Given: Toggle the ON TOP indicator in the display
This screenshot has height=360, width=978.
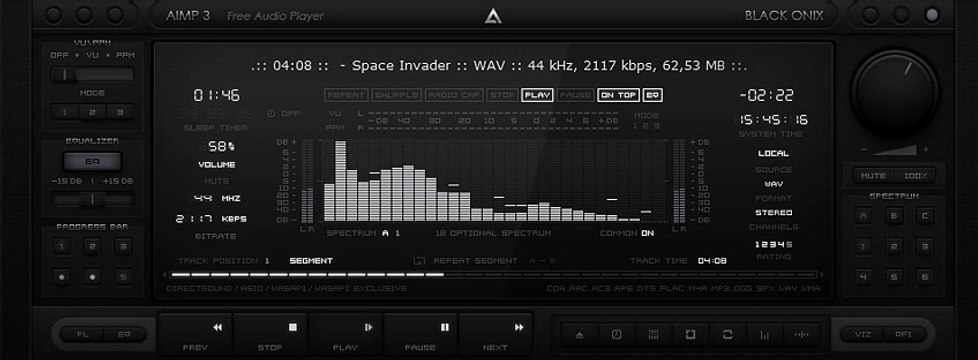Looking at the screenshot, I should tap(619, 95).
